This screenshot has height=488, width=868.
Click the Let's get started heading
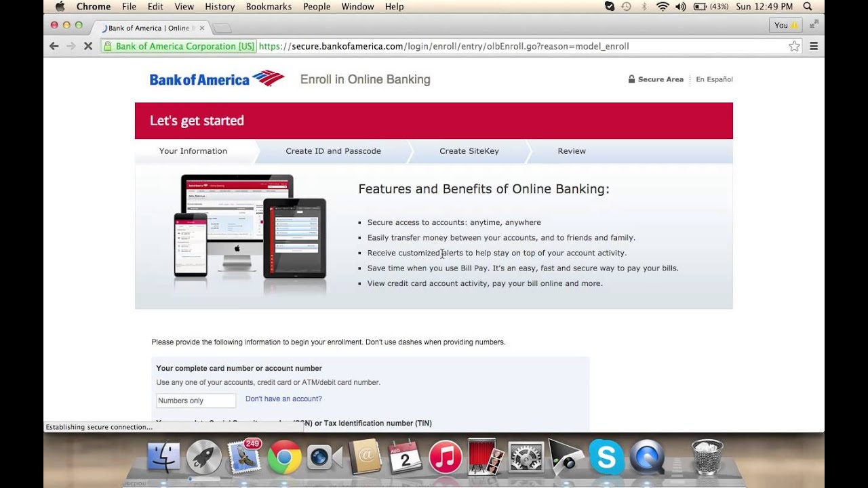pos(197,121)
